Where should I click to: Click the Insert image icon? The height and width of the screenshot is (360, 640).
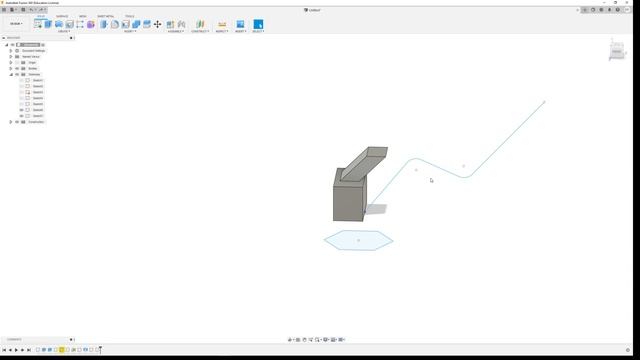[x=240, y=24]
